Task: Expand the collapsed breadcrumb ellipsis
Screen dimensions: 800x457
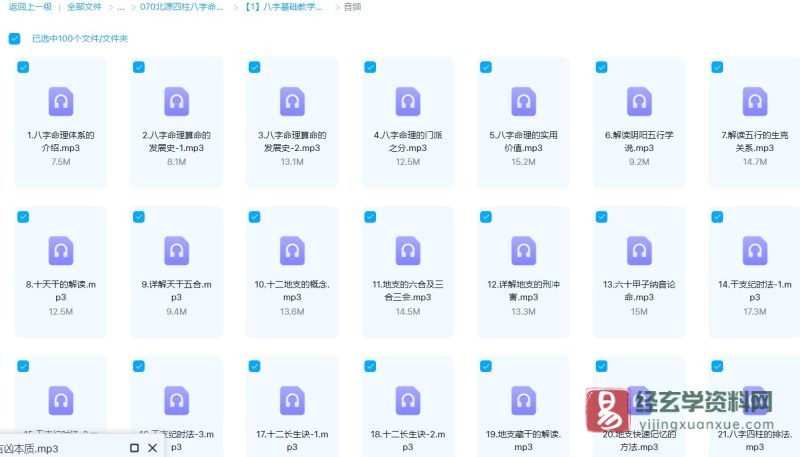Action: 121,7
